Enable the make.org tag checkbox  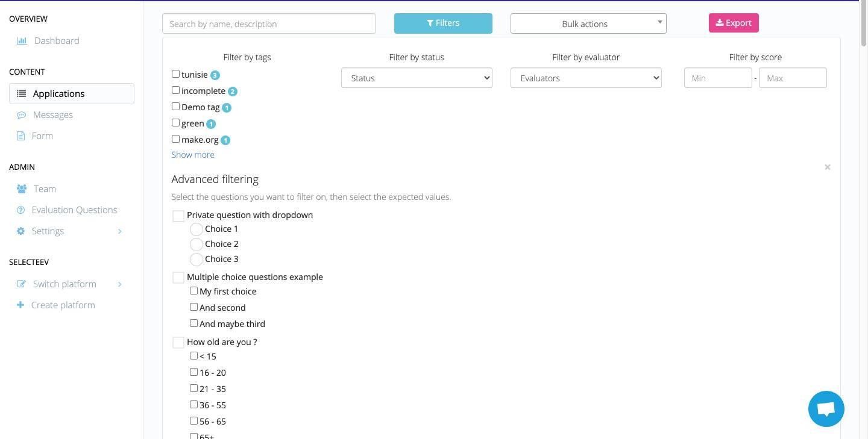175,139
